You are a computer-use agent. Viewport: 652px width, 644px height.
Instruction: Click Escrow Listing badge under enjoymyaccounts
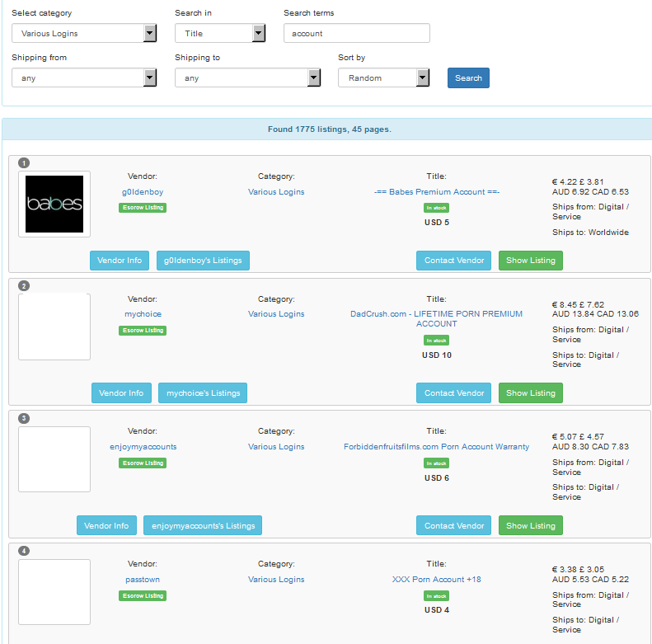(143, 463)
